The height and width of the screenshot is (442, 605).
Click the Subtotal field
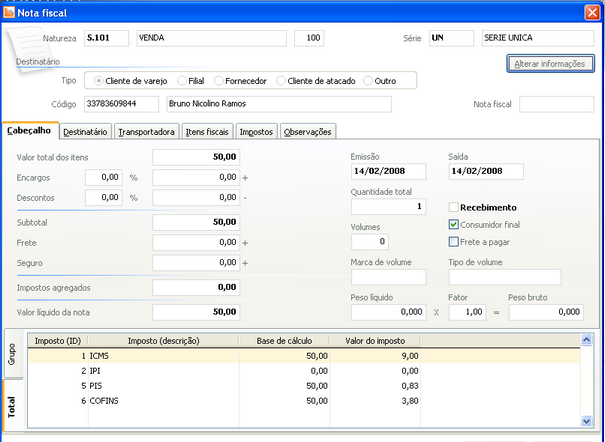pyautogui.click(x=196, y=222)
